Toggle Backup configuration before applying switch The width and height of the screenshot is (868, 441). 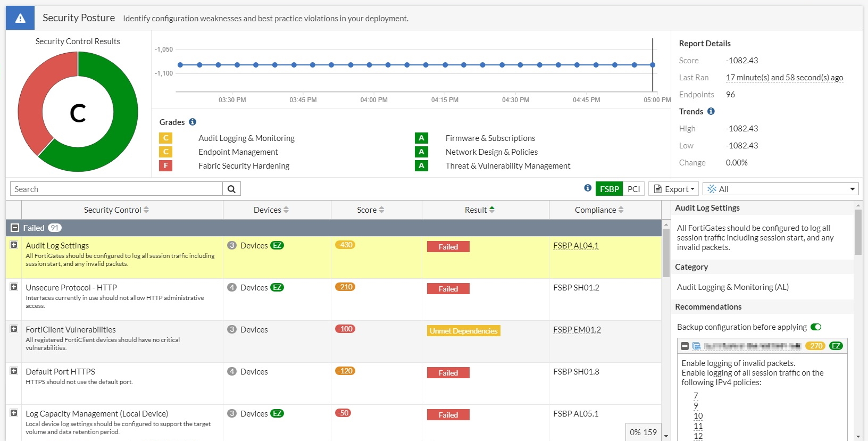pyautogui.click(x=816, y=327)
